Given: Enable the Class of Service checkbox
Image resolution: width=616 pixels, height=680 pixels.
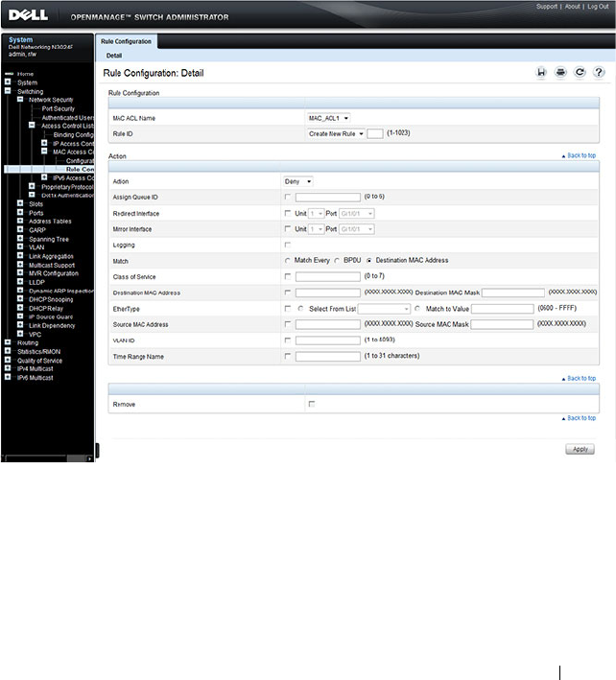Looking at the screenshot, I should coord(287,276).
